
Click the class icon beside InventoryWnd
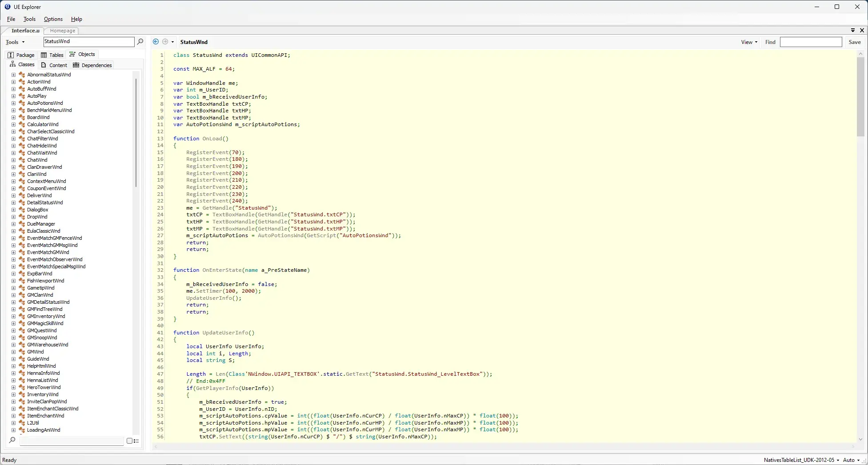pos(22,394)
